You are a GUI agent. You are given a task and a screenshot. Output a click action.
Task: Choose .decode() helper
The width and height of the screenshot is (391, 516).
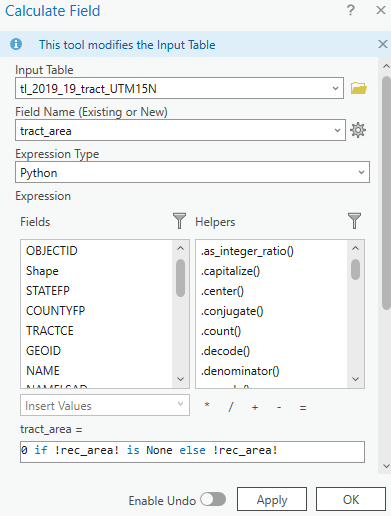225,351
